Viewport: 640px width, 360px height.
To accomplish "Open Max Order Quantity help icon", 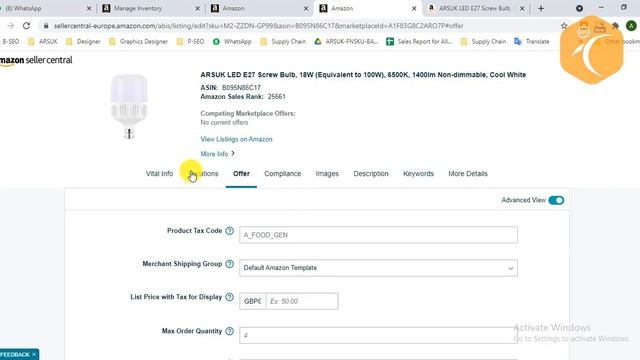I will 229,331.
